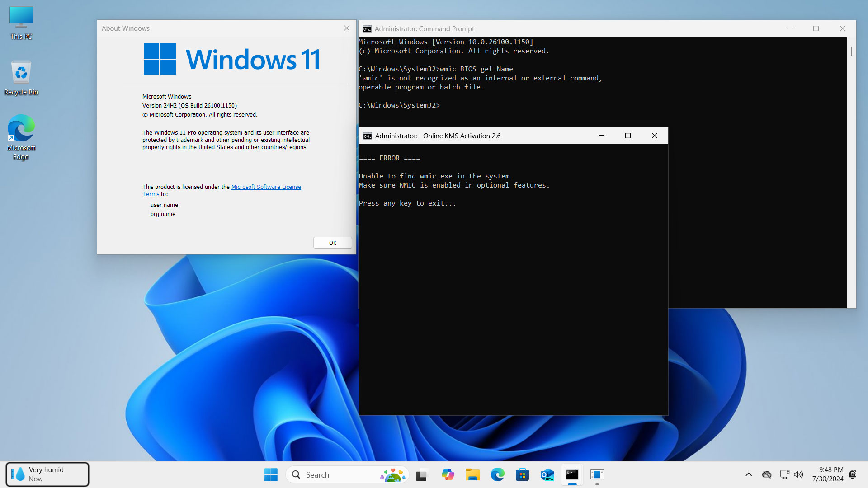
Task: Open Microsoft Store from the taskbar
Action: (522, 474)
